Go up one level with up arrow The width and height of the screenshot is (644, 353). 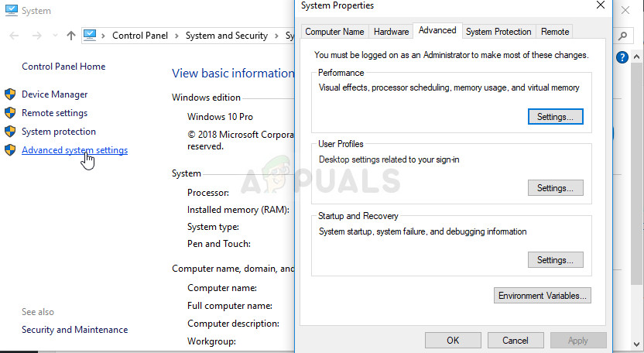click(71, 36)
